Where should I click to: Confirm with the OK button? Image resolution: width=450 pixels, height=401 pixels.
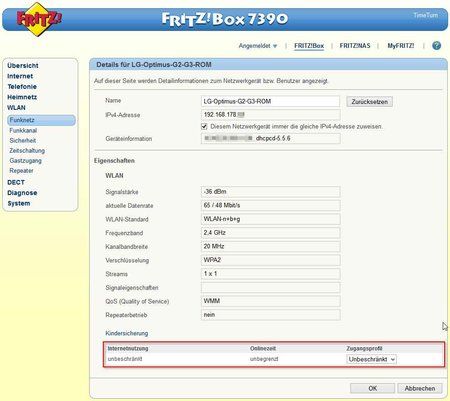372,388
